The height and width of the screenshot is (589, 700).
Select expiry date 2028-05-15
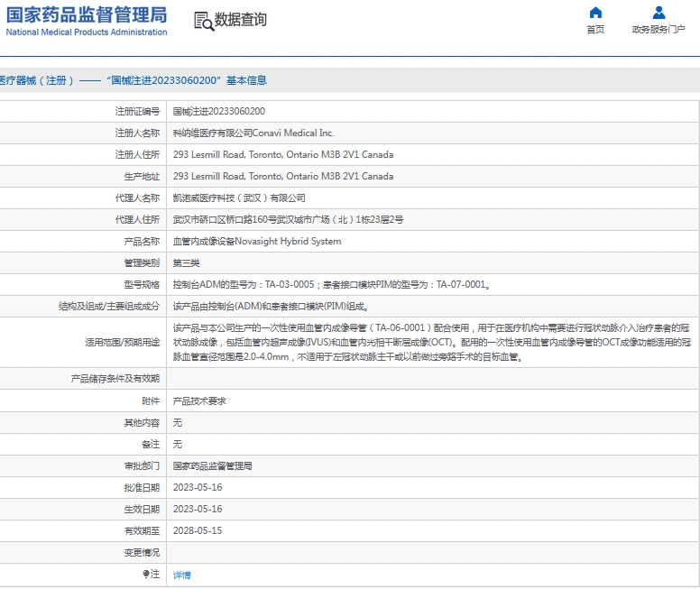pos(198,531)
